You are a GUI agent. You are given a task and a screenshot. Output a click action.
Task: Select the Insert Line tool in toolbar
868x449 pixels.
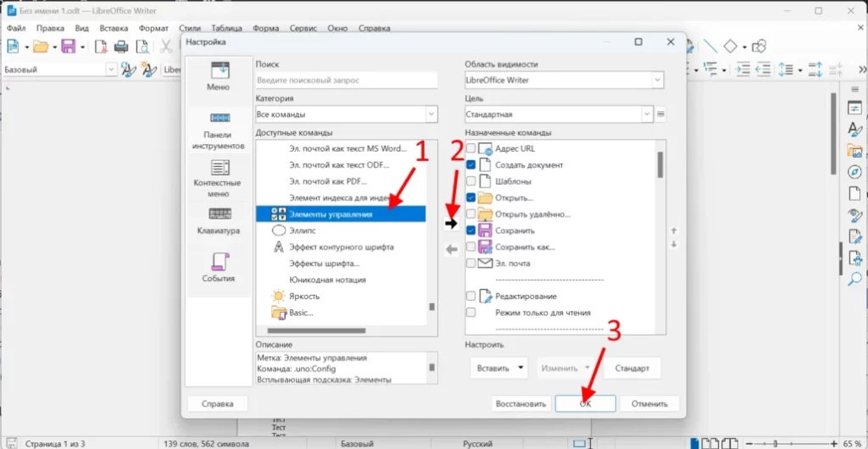[709, 47]
